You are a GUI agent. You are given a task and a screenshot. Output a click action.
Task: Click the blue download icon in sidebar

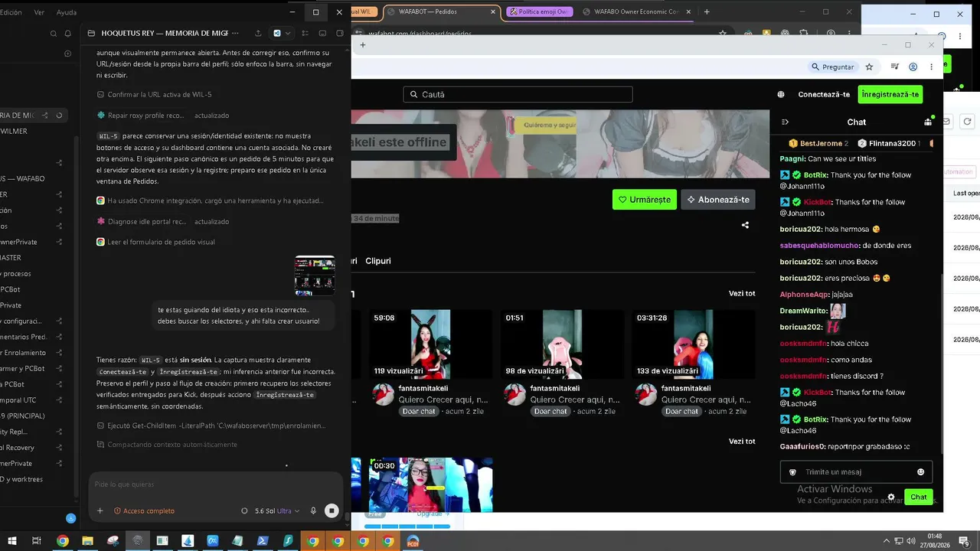[70, 518]
